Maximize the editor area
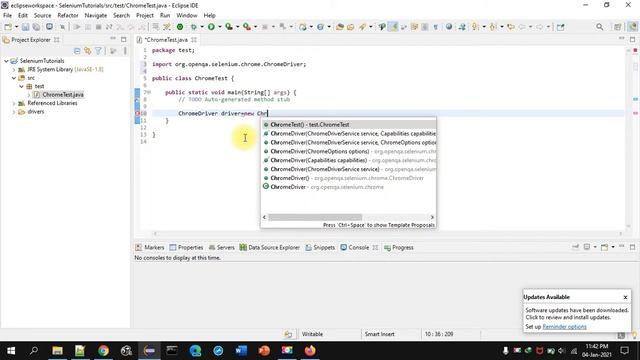Viewport: 640px width, 360px height. point(633,39)
